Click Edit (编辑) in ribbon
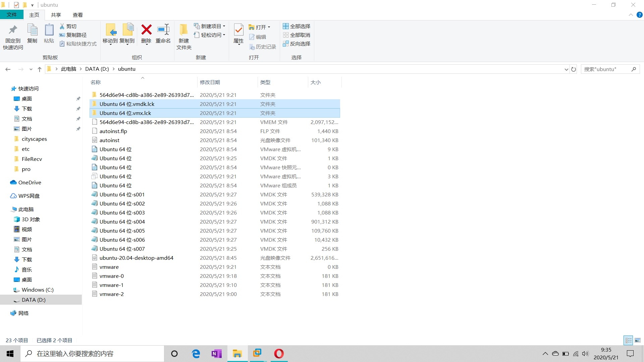This screenshot has width=644, height=362. [x=258, y=37]
